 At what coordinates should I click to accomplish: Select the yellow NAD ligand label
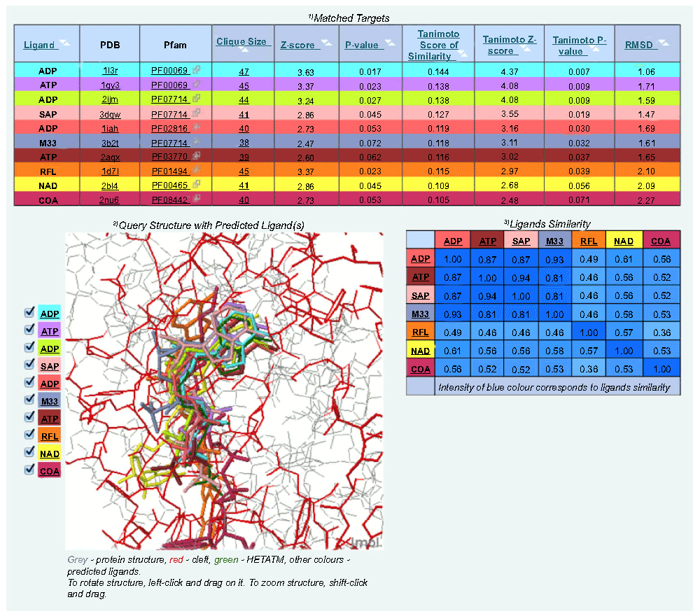(x=49, y=453)
